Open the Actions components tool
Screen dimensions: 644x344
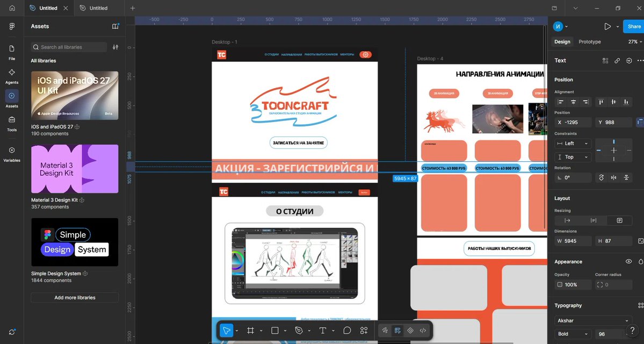364,331
